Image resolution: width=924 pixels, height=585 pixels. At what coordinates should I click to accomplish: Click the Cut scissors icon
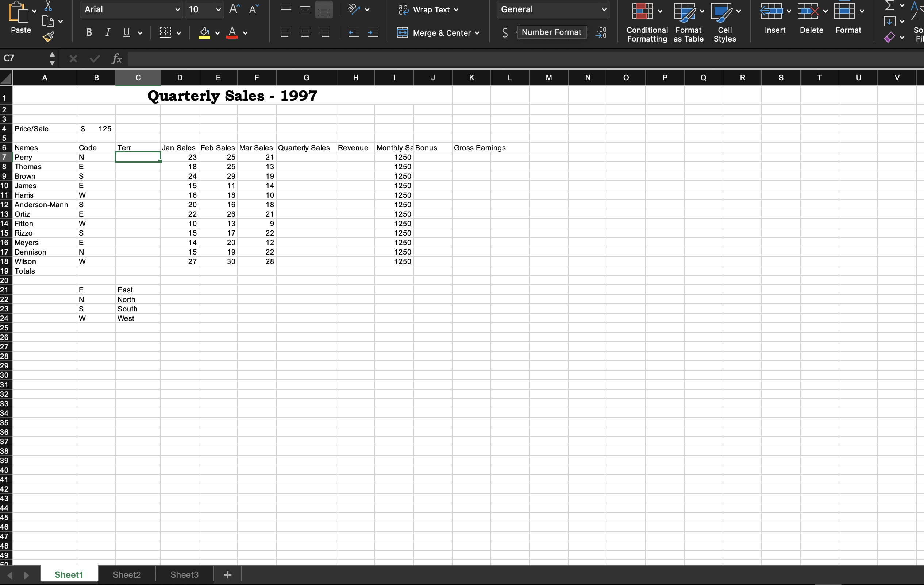click(x=48, y=6)
